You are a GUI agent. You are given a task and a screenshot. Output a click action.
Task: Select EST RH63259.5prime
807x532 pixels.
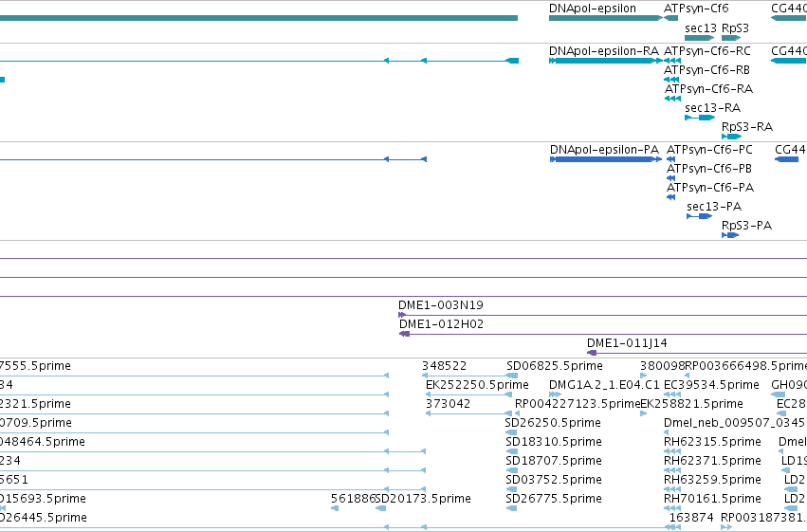click(x=712, y=480)
